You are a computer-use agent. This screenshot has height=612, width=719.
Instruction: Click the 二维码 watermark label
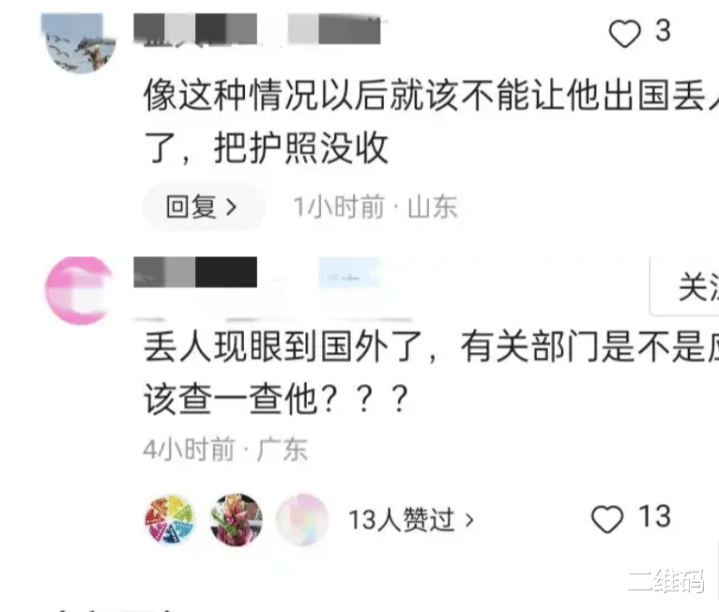click(x=666, y=581)
